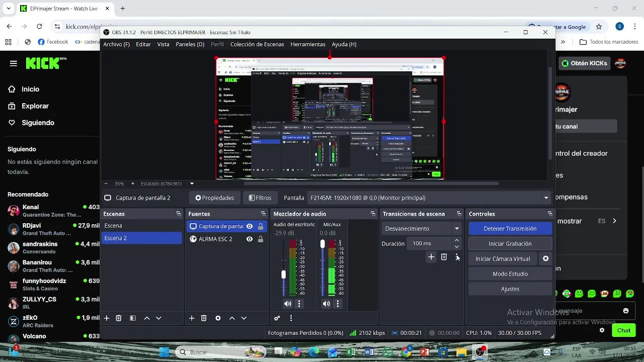The image size is (644, 362).
Task: Decrease transition duration with down arrow
Action: tap(457, 247)
